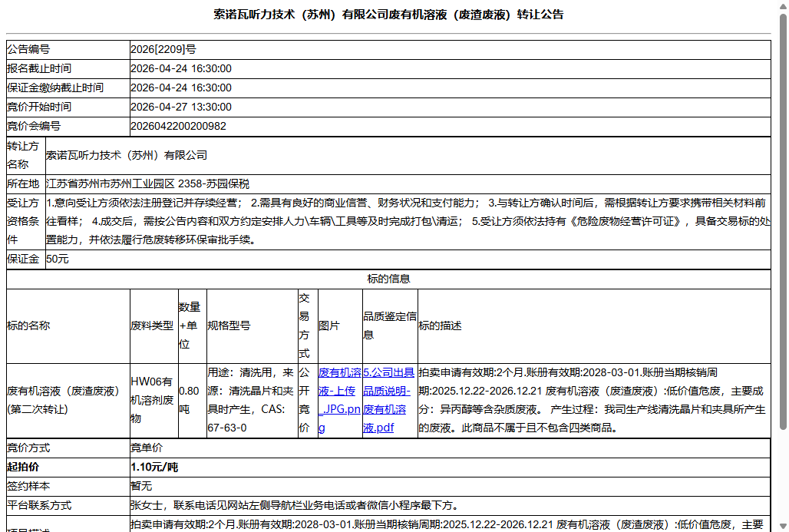This screenshot has height=532, width=789.
Task: Click the 受让方资格条件 row label
Action: [x=25, y=221]
